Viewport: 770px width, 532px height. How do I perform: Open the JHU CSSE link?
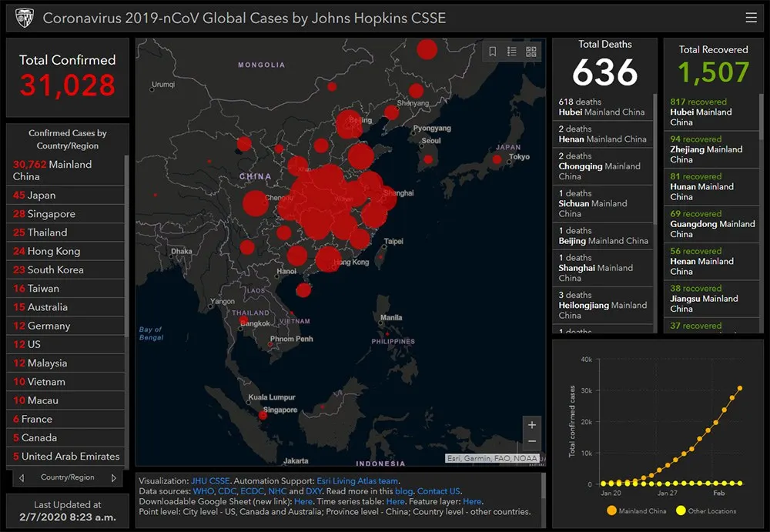tap(210, 481)
